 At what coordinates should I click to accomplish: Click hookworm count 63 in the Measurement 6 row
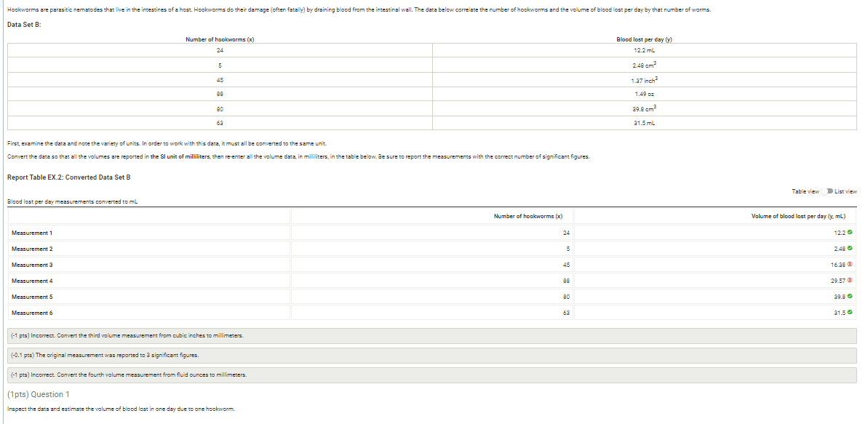click(566, 313)
